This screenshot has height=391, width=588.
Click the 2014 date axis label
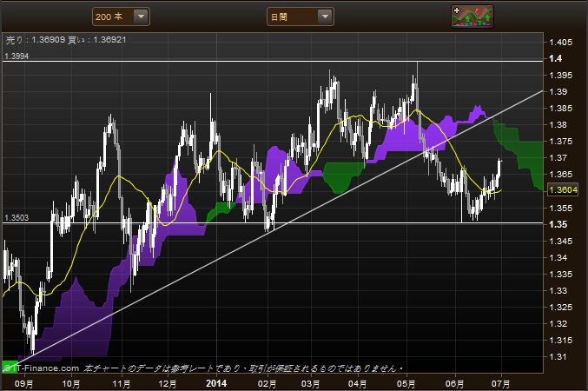216,383
